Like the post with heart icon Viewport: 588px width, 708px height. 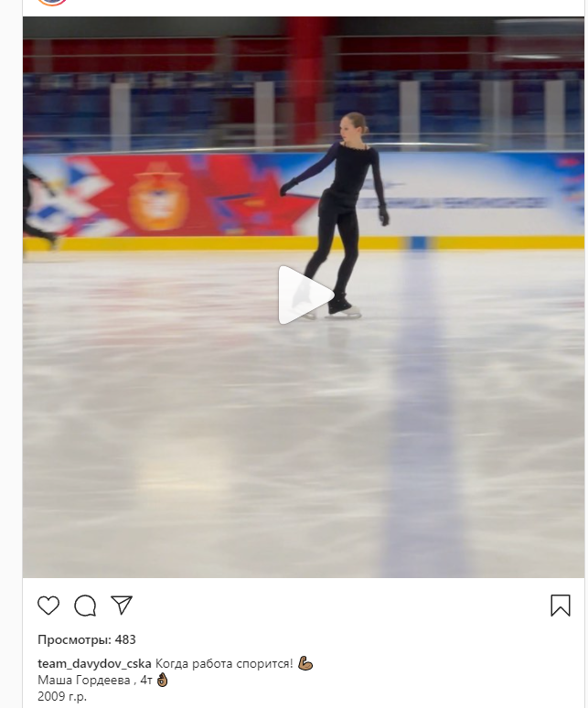(48, 606)
